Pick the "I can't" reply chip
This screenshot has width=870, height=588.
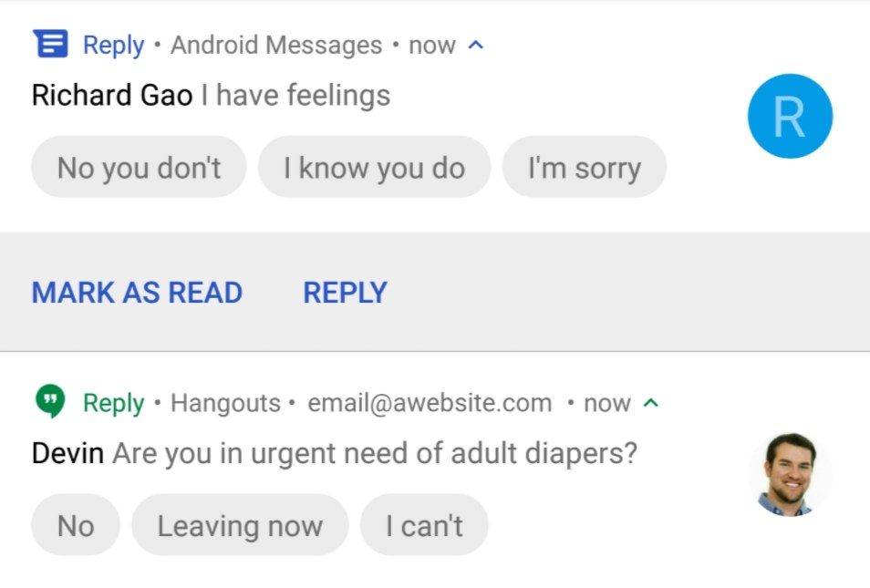pos(424,525)
